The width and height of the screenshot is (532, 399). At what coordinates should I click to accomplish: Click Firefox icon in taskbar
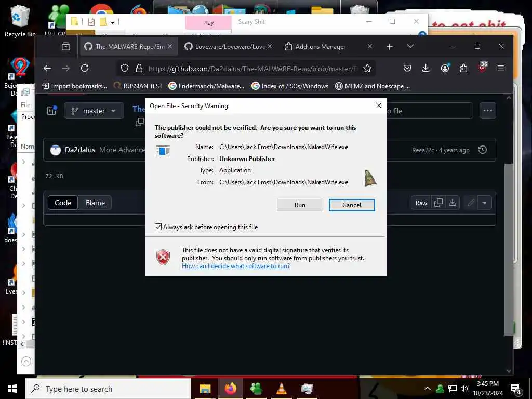point(230,389)
